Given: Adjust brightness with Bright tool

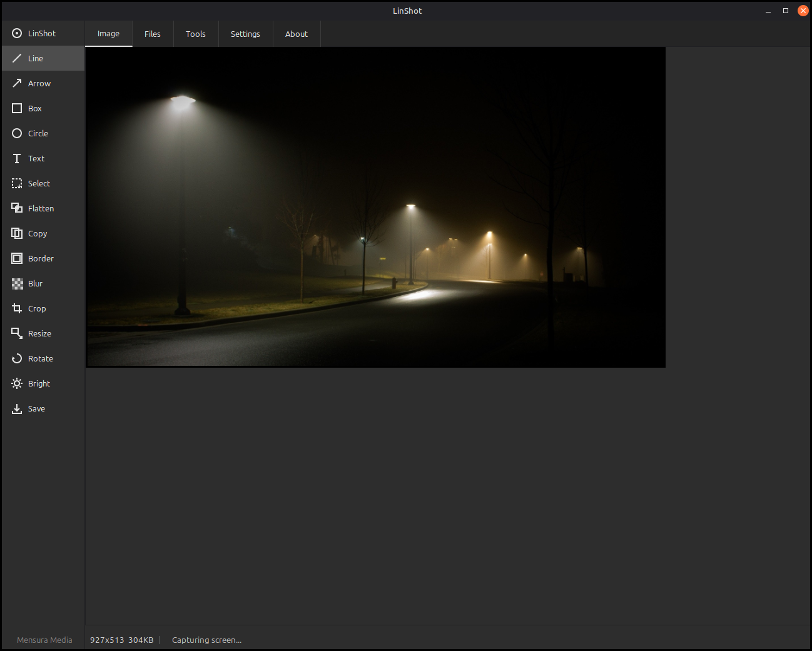Looking at the screenshot, I should pos(43,383).
